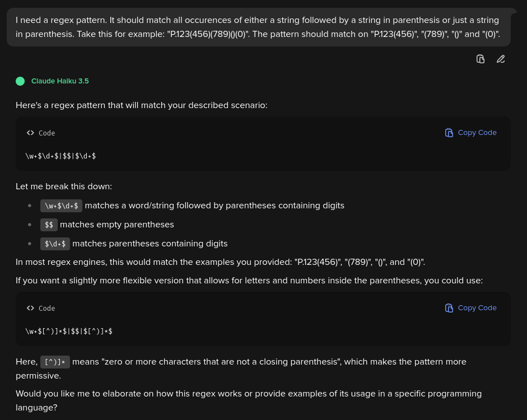Viewport: 527px width, 420px height.
Task: Click the user's regex request message bubble
Action: tap(258, 27)
